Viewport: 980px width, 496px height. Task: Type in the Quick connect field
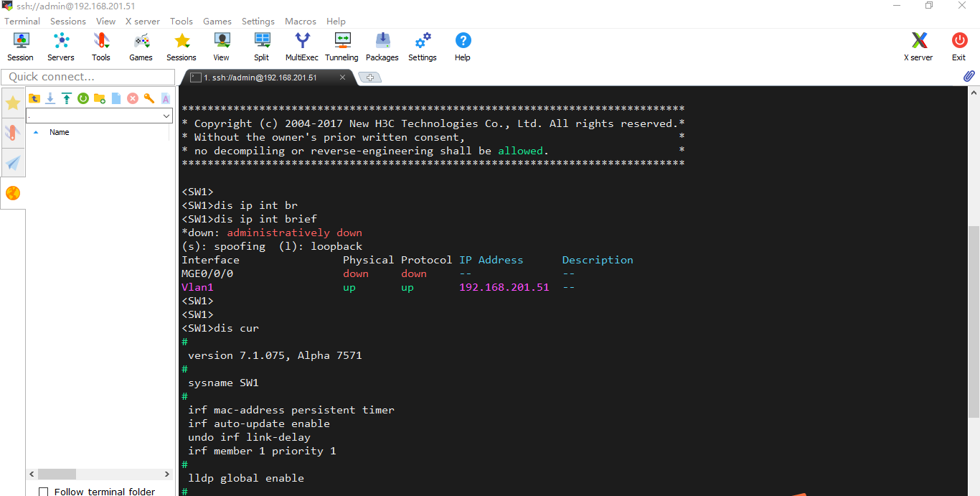(x=86, y=77)
